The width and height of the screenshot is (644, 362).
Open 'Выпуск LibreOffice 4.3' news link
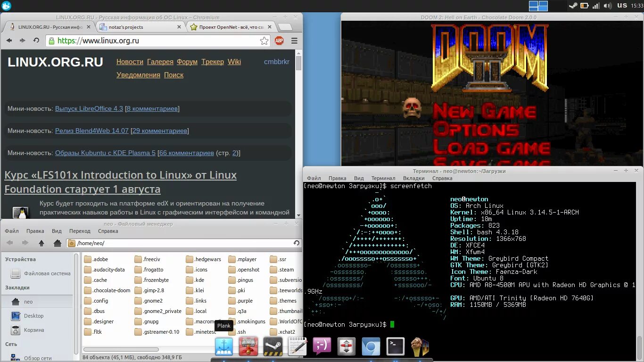(x=89, y=108)
